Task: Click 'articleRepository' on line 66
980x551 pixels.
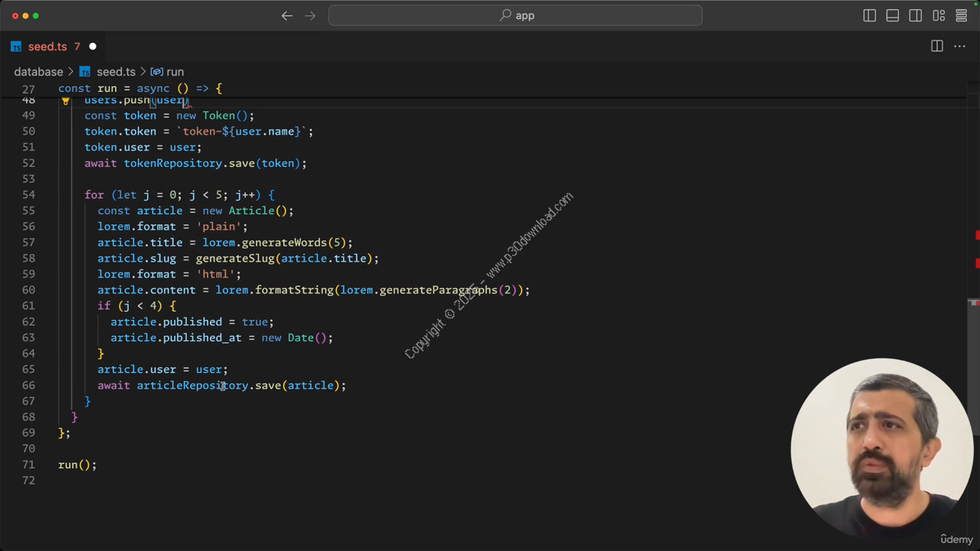Action: pos(192,386)
